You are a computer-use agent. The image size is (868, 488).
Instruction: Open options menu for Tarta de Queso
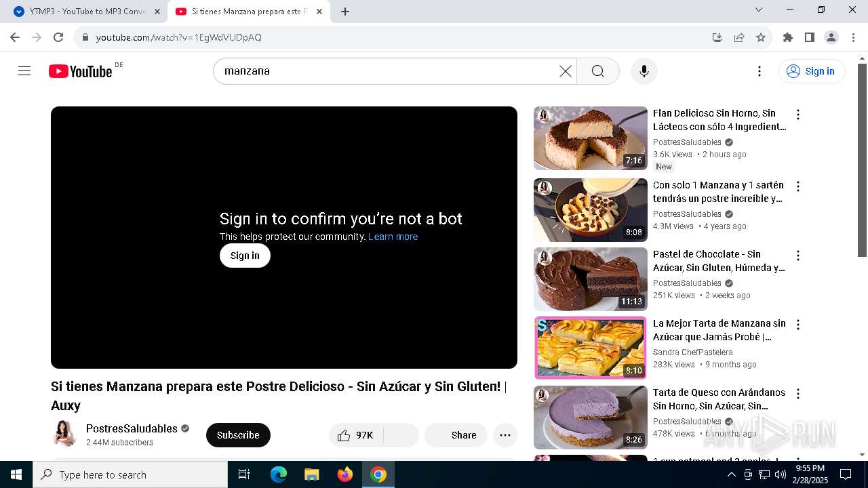[x=798, y=394]
